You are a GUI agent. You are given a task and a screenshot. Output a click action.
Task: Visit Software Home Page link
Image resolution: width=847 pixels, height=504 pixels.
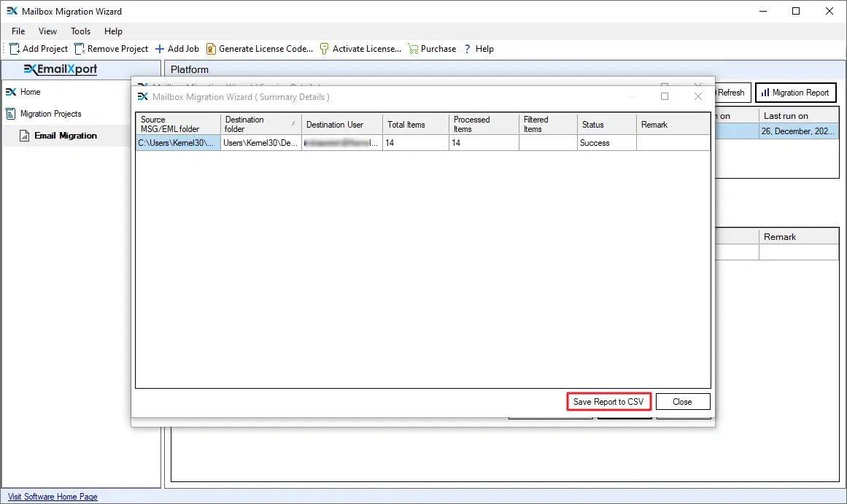pyautogui.click(x=53, y=497)
